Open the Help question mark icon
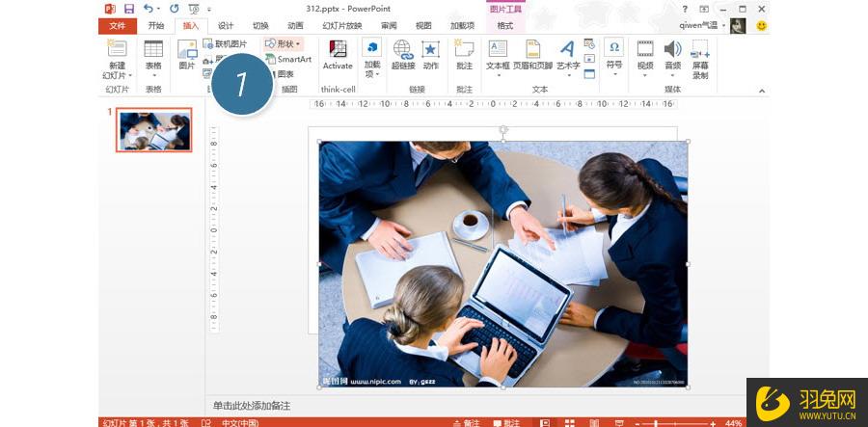This screenshot has width=868, height=427. tap(686, 9)
